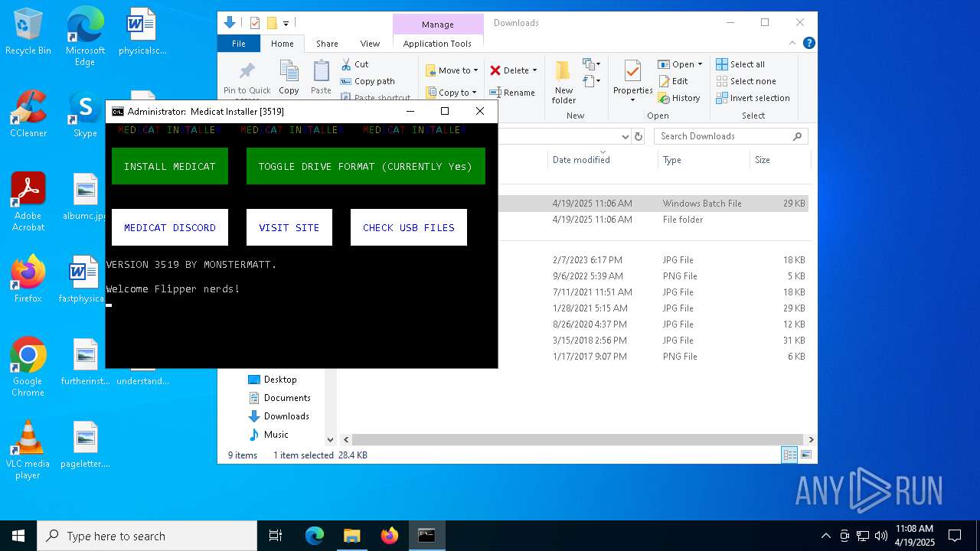Click the VISIT SITE button
The height and width of the screenshot is (551, 980).
(289, 227)
